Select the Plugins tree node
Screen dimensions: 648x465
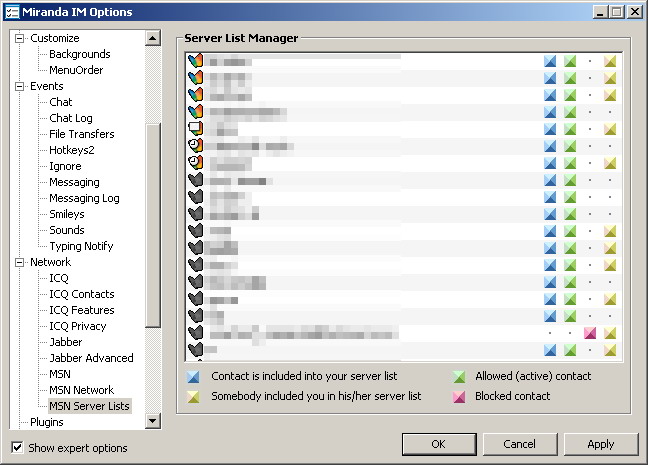click(x=47, y=422)
